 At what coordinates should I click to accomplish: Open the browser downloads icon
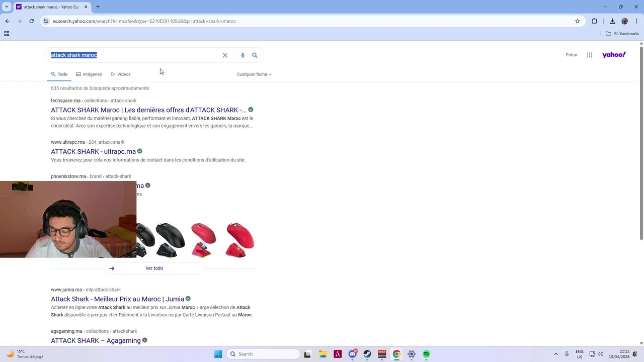coord(612,21)
